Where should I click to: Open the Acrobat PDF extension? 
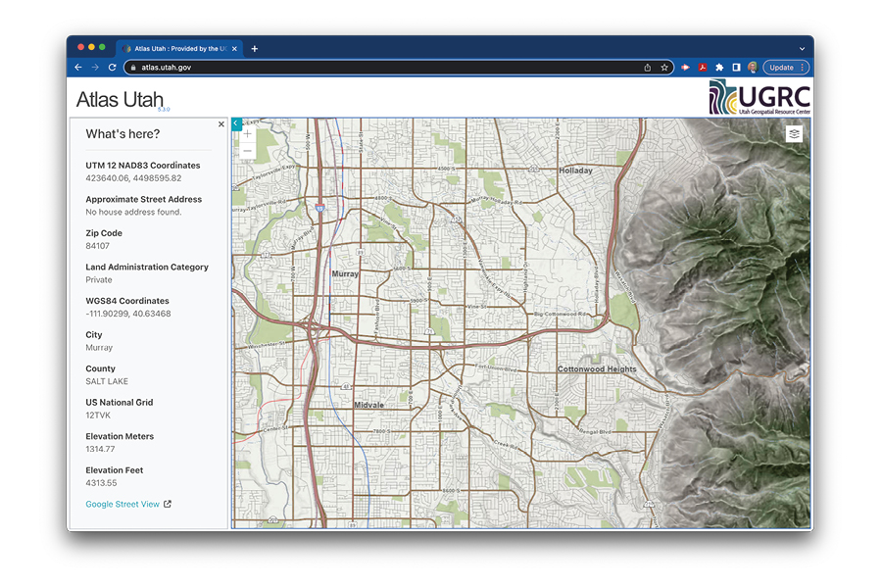click(x=703, y=68)
